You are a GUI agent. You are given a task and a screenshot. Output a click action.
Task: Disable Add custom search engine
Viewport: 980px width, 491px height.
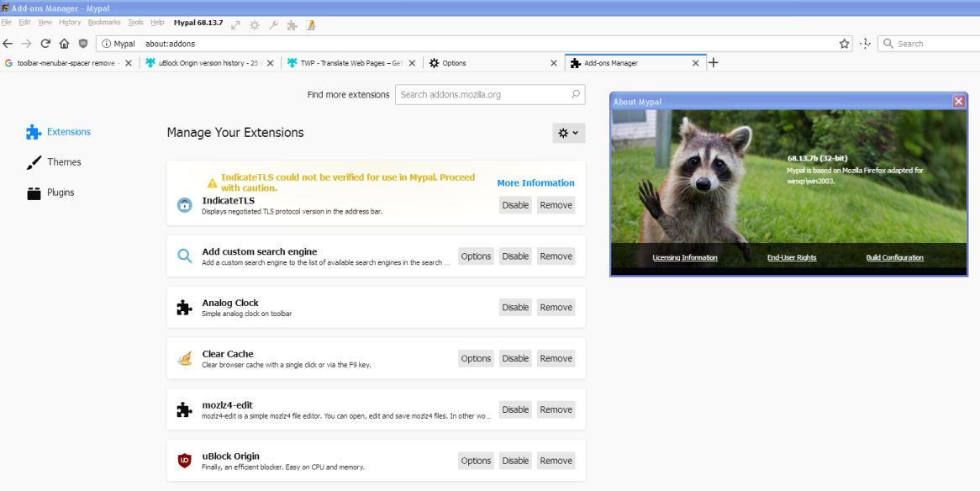(515, 256)
